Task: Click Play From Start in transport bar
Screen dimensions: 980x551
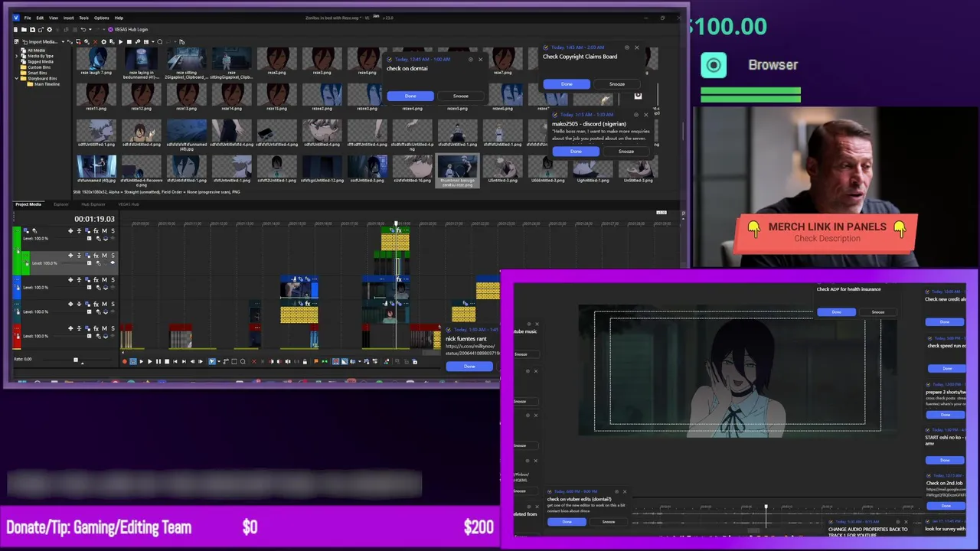Action: click(142, 361)
